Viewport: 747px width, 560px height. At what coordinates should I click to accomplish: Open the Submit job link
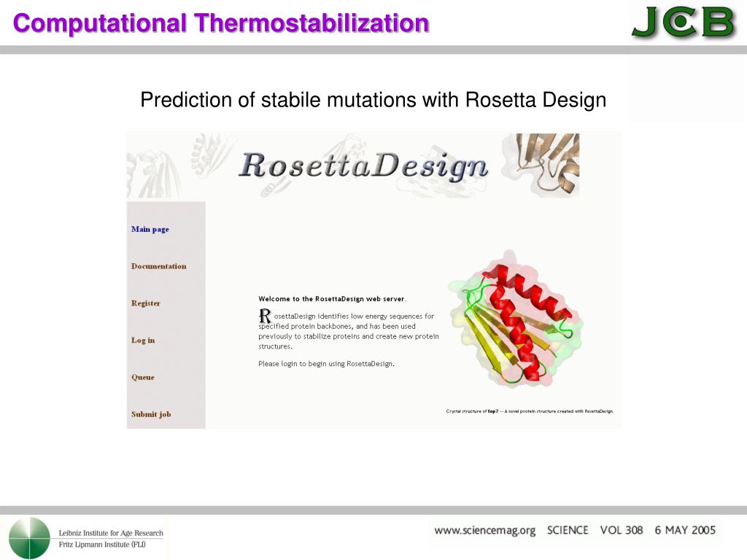[x=151, y=414]
